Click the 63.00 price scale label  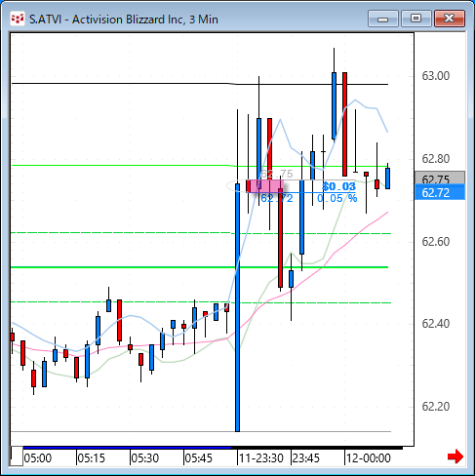point(436,76)
